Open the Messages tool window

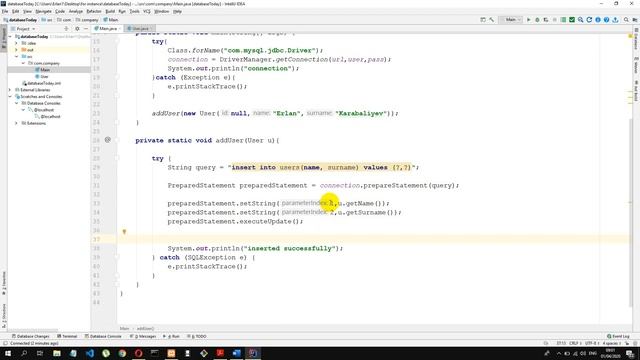[143, 336]
